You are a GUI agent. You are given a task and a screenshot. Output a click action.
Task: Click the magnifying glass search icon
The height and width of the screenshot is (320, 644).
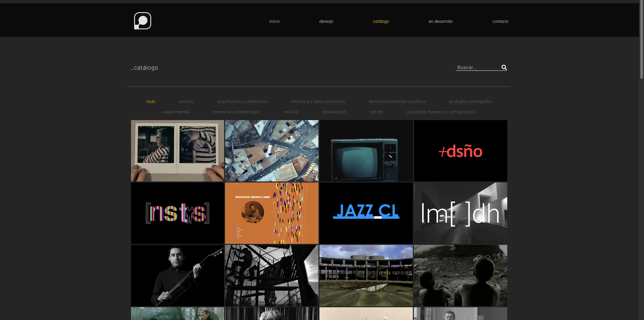tap(504, 67)
